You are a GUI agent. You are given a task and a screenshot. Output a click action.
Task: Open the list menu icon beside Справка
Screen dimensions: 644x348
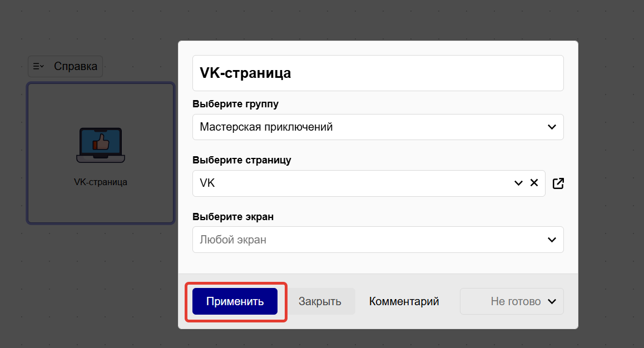pyautogui.click(x=38, y=66)
